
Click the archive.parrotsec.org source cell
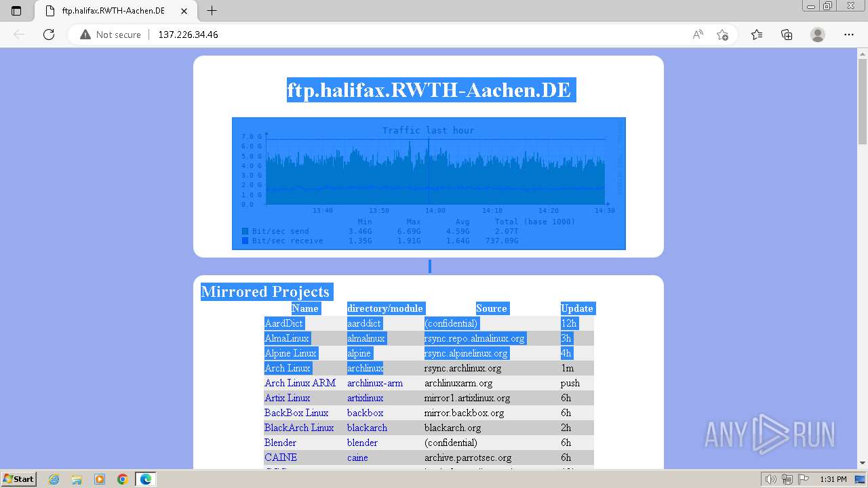pos(468,457)
